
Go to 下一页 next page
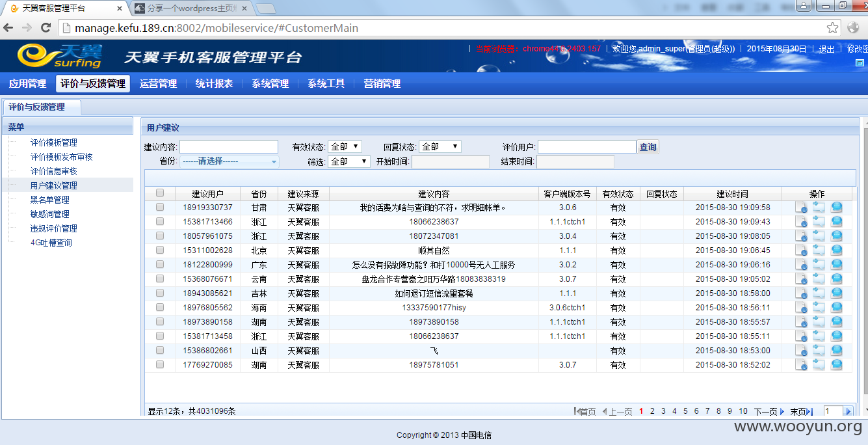[769, 412]
